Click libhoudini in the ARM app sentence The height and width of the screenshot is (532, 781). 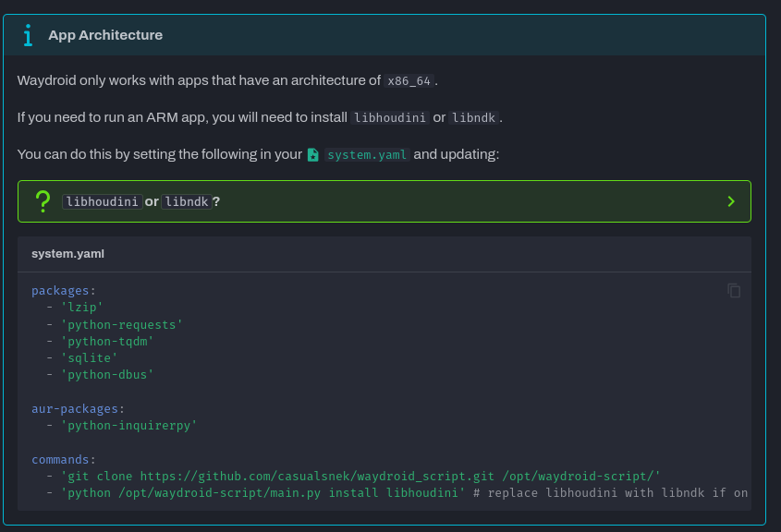pyautogui.click(x=389, y=118)
